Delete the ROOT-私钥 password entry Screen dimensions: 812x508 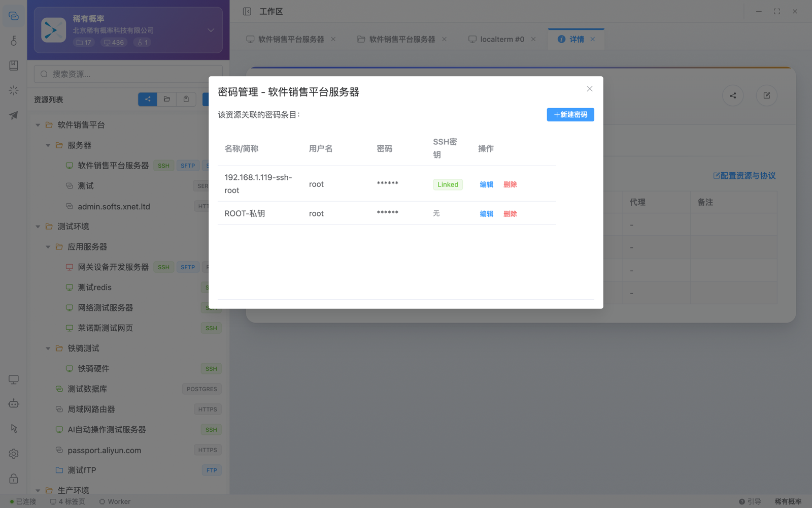[510, 214]
